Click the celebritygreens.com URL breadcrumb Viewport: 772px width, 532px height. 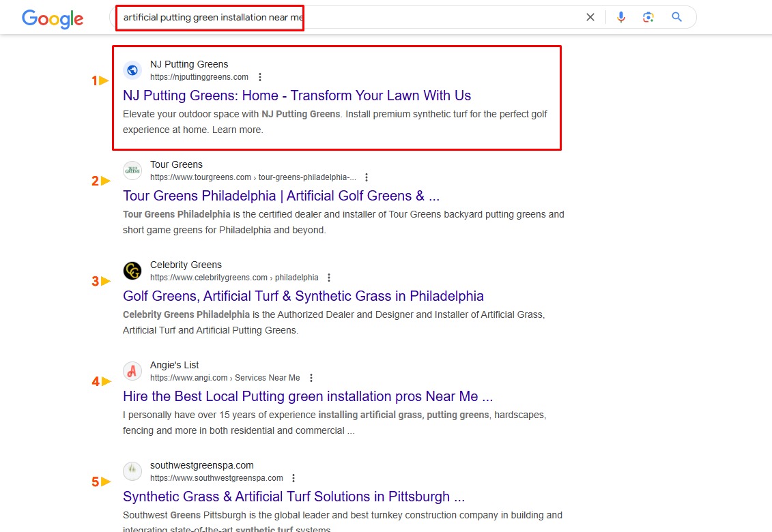pyautogui.click(x=234, y=278)
